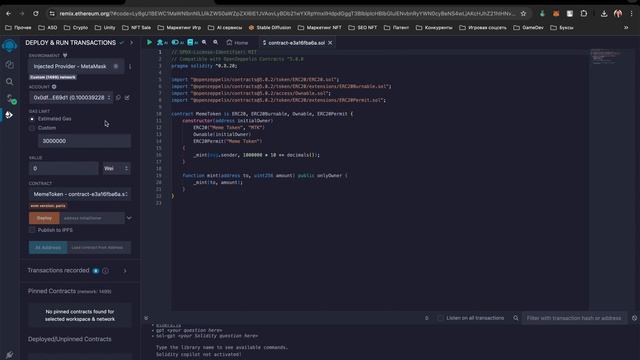
Task: Click the Load contract from Address field
Action: [99, 247]
